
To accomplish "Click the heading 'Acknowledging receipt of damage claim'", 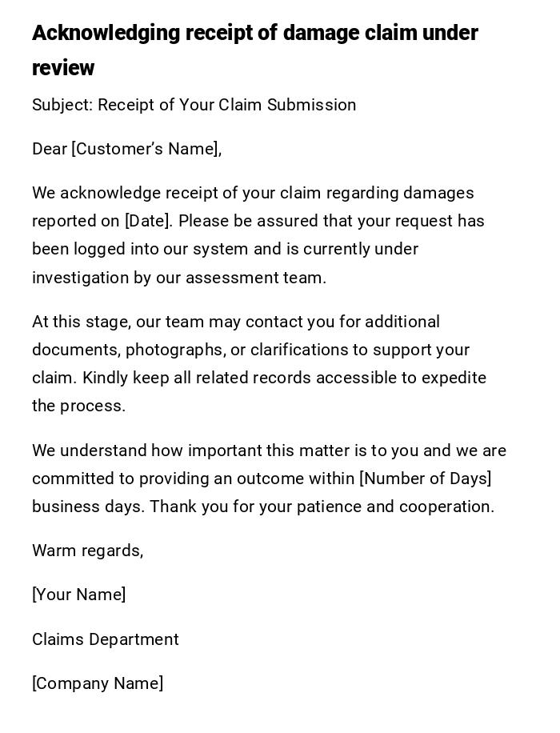I will [x=254, y=33].
